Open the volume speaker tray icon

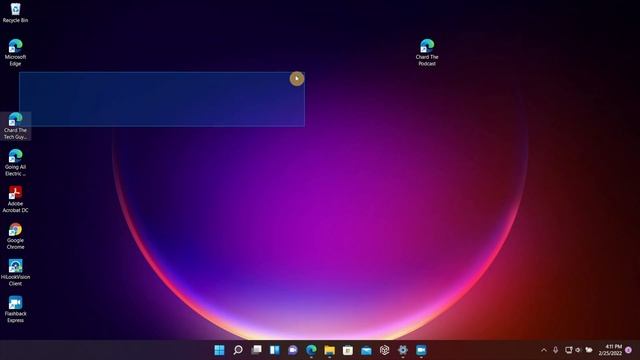pos(578,350)
